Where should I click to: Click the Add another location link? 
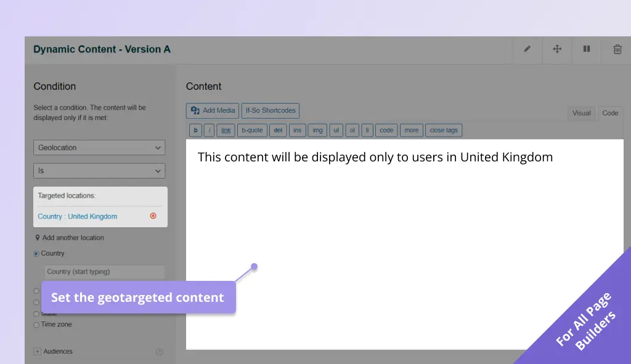pyautogui.click(x=73, y=237)
